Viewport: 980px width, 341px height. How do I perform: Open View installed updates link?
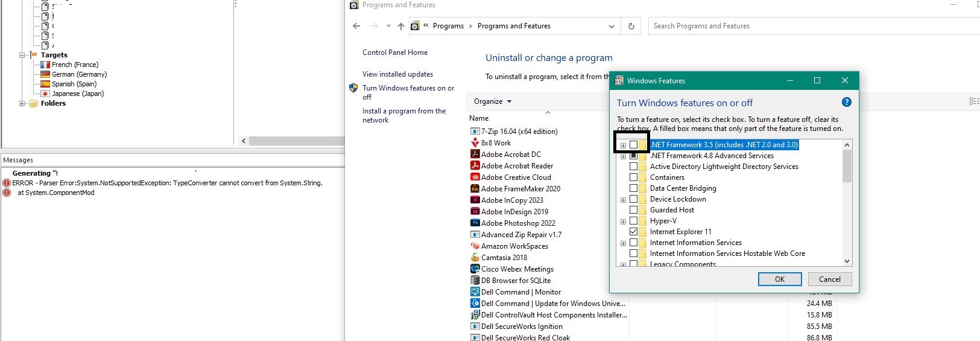click(397, 74)
